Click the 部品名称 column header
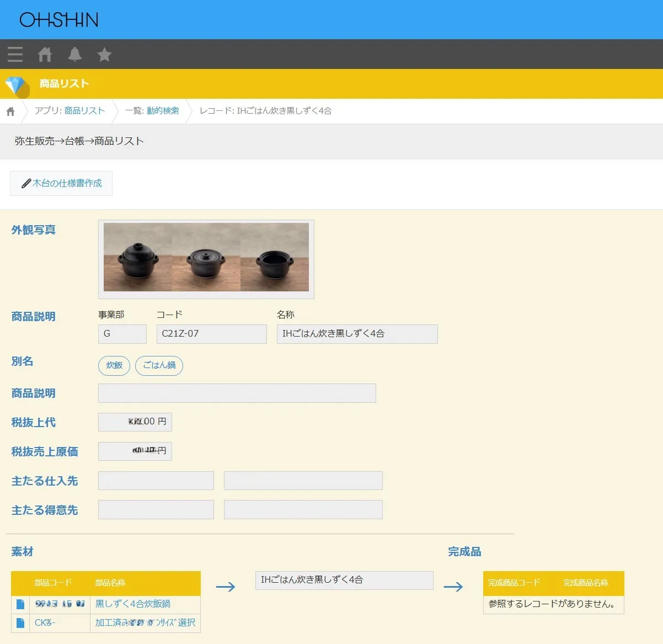Screen dimensions: 663x644 coord(110,583)
